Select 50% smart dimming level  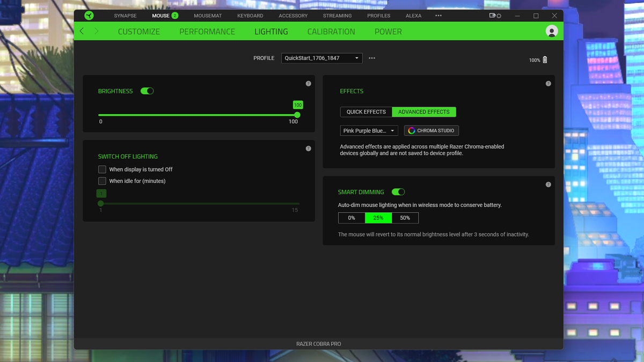405,218
